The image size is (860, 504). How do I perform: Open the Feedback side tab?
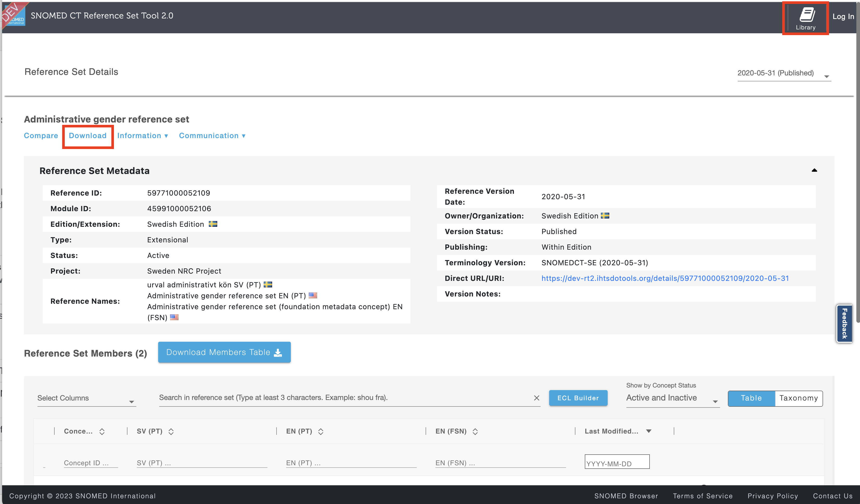(845, 323)
